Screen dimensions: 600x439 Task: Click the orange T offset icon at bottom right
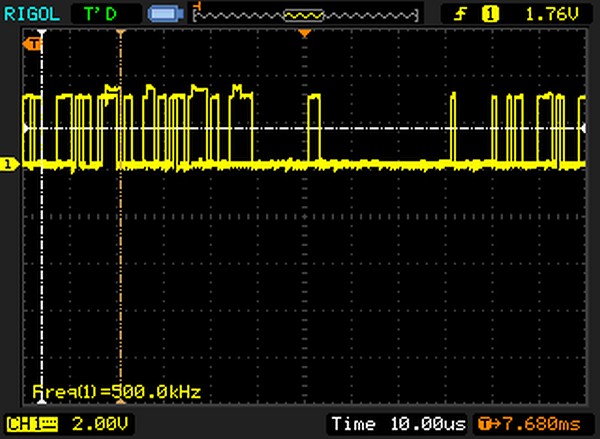[x=487, y=423]
